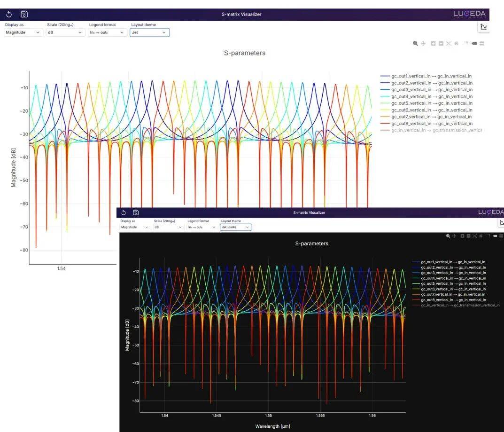Click the save icon in the light window header
The height and width of the screenshot is (432, 504).
[x=24, y=15]
